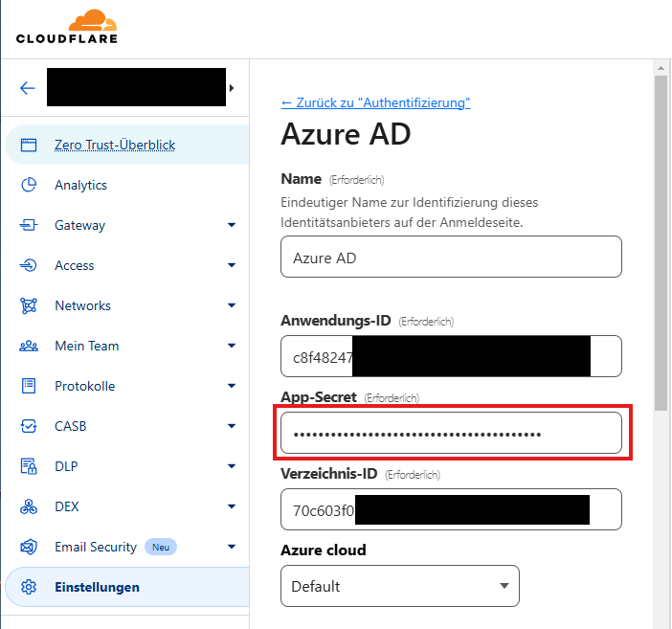Image resolution: width=672 pixels, height=629 pixels.
Task: Click the Anwendungs-ID label
Action: (x=336, y=321)
